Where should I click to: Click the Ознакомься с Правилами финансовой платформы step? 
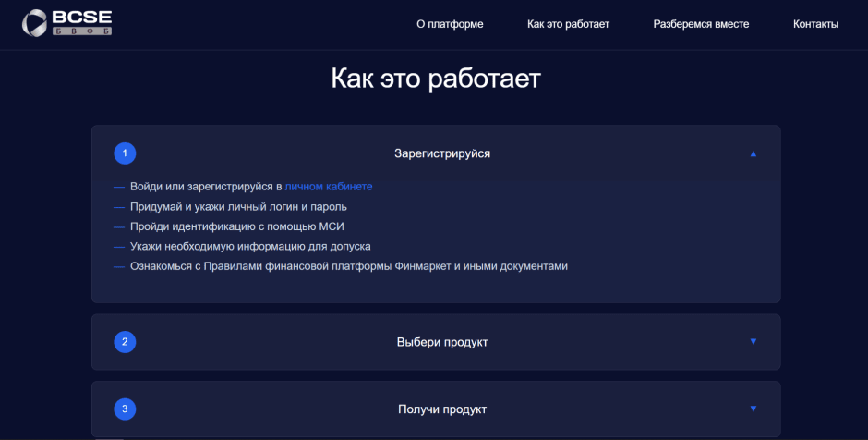click(x=348, y=266)
